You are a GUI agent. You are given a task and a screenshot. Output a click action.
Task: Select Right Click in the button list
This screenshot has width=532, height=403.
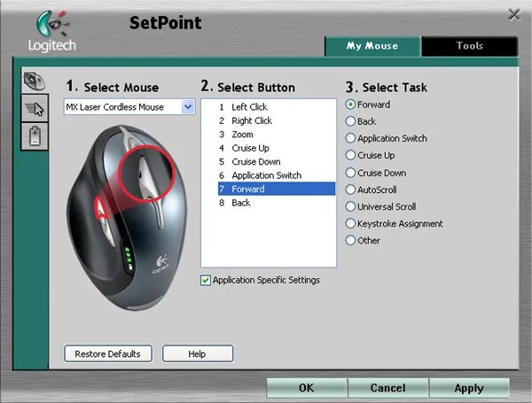(277, 120)
